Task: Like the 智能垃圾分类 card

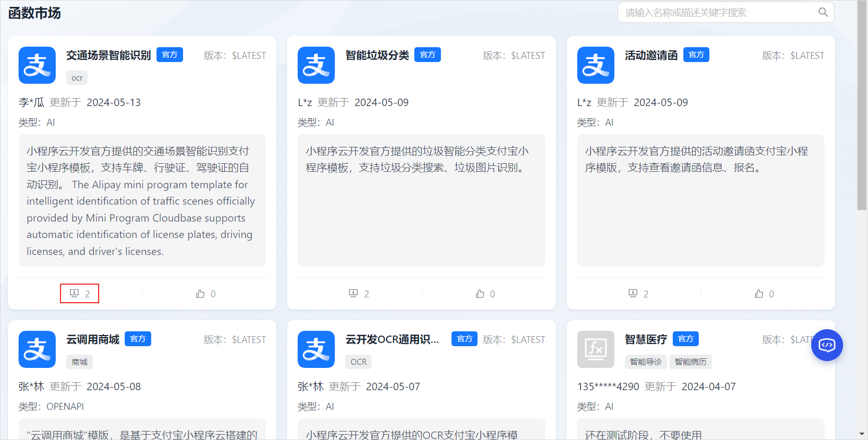Action: [x=480, y=293]
